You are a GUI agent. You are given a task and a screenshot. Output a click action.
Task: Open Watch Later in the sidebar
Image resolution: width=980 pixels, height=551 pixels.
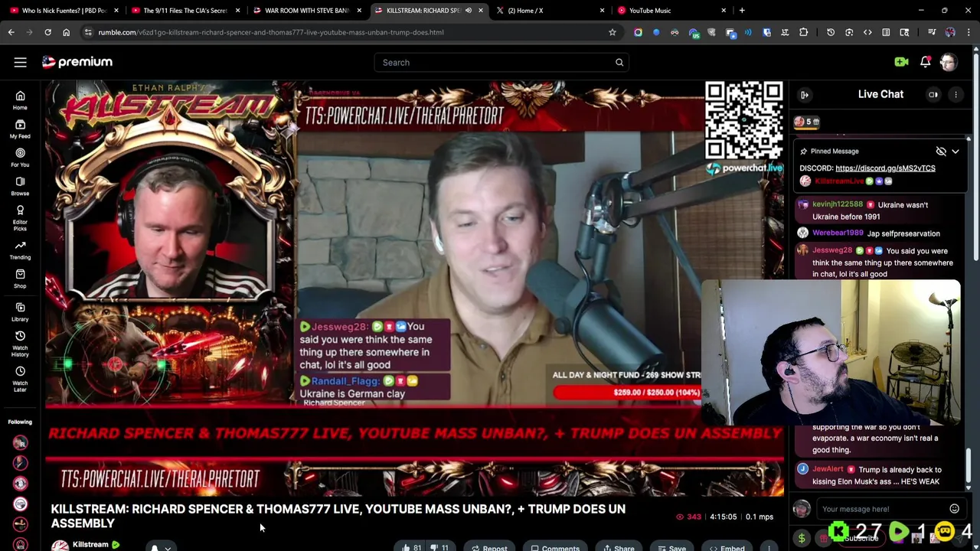point(20,379)
